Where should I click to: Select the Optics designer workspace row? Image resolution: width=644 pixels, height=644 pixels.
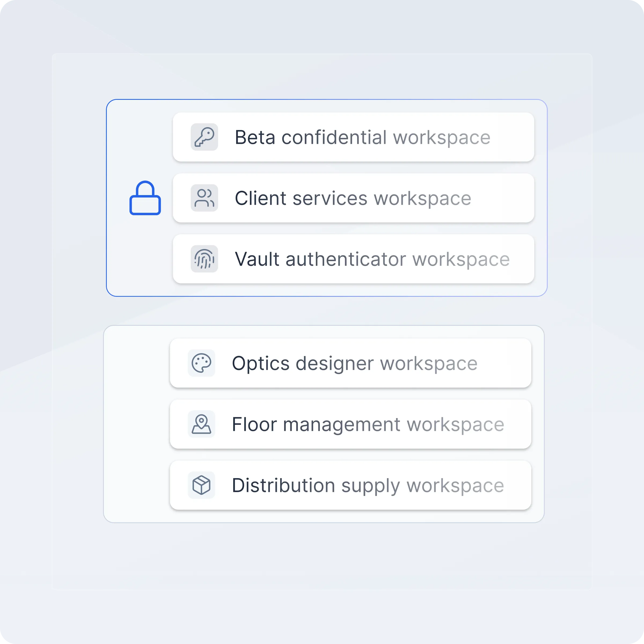(x=350, y=363)
